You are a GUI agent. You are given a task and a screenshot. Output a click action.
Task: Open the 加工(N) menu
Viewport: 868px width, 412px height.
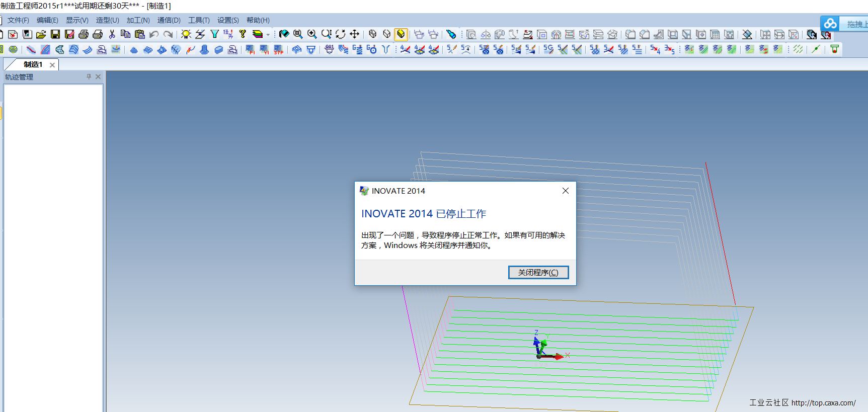click(x=138, y=20)
